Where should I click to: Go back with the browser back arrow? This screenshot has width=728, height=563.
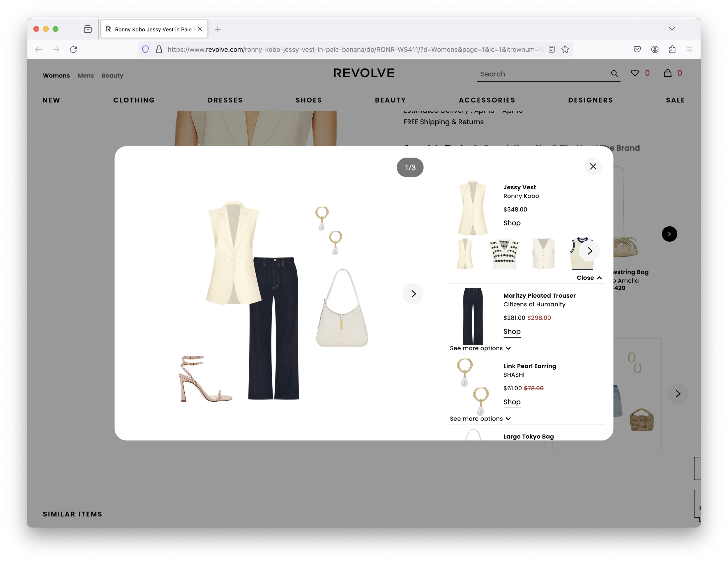[x=39, y=49]
